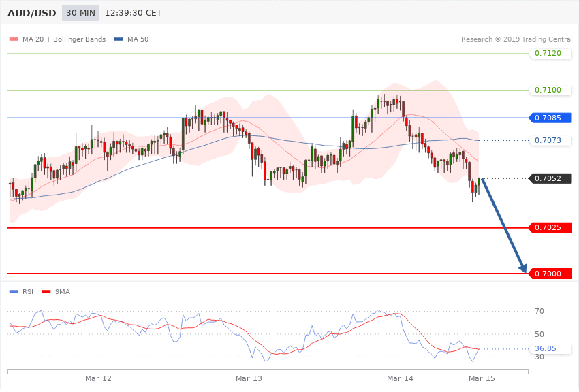Click the MA 50 legend label
This screenshot has height=392, width=579.
point(138,39)
